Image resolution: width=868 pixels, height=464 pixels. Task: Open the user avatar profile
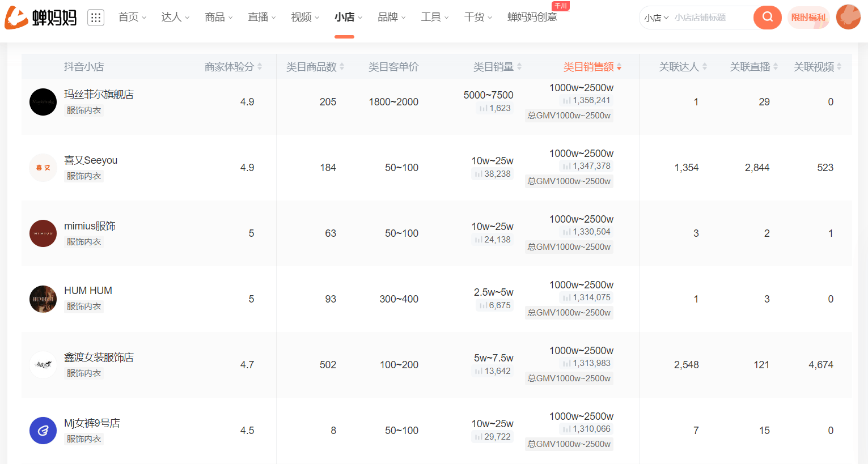(848, 17)
